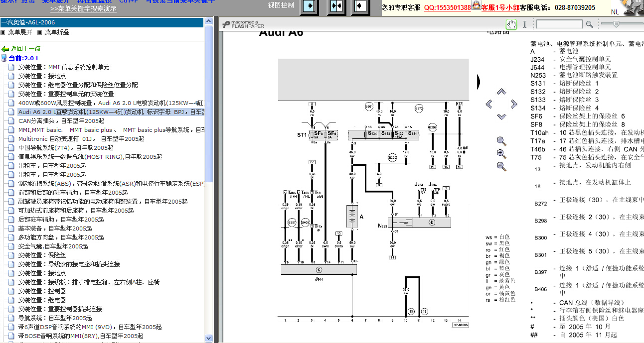Select the text selection I-beam tool
644x343 pixels.
(x=524, y=24)
